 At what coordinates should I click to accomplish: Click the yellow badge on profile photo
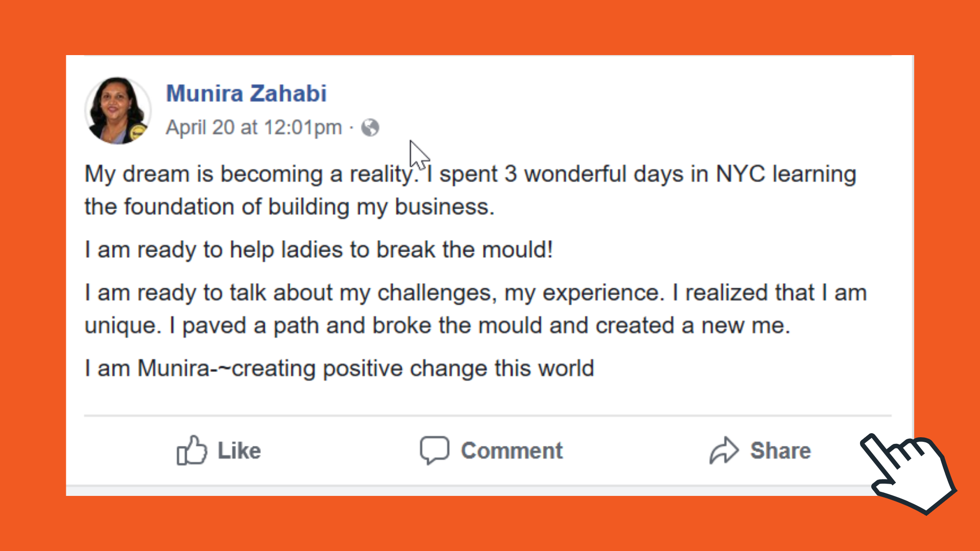(x=137, y=133)
